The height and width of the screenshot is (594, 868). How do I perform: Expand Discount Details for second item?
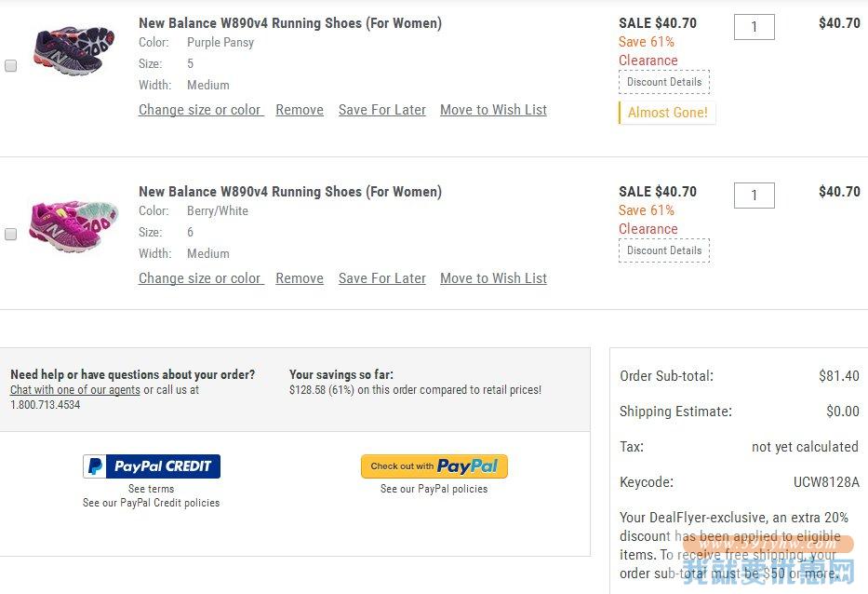click(664, 250)
